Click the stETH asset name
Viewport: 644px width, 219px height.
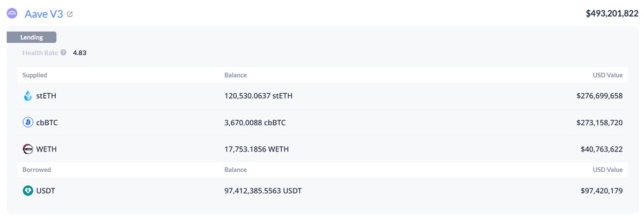47,96
